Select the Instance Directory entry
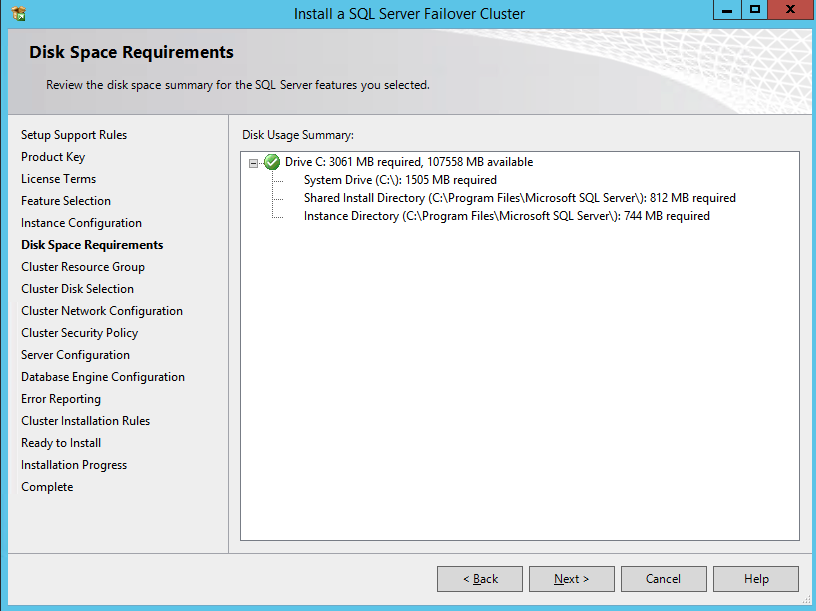816x611 pixels. (x=506, y=216)
